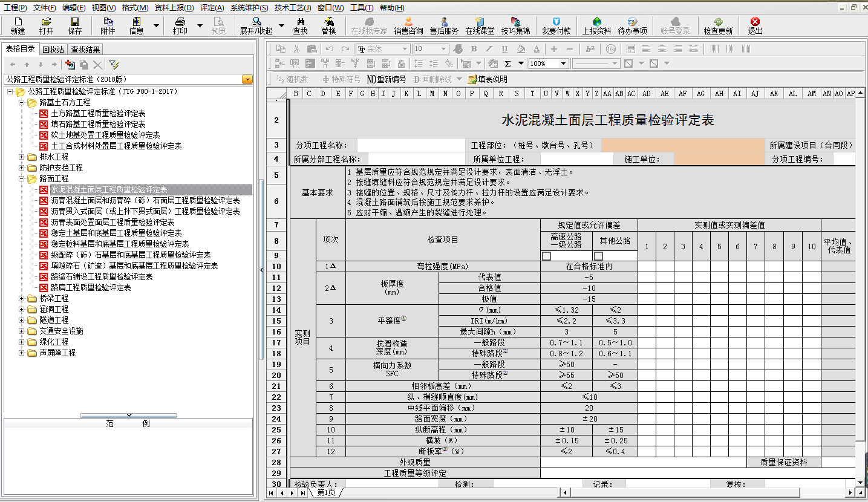868x502 pixels.
Task: Check the 高速公路一级公路 checkbox
Action: 547,256
